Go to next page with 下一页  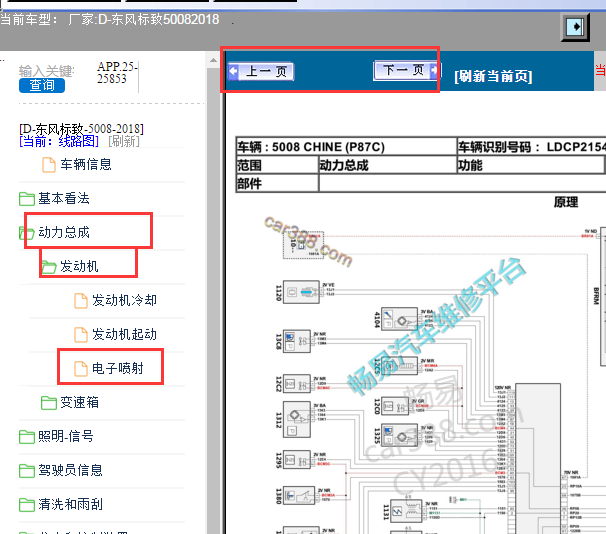(406, 70)
